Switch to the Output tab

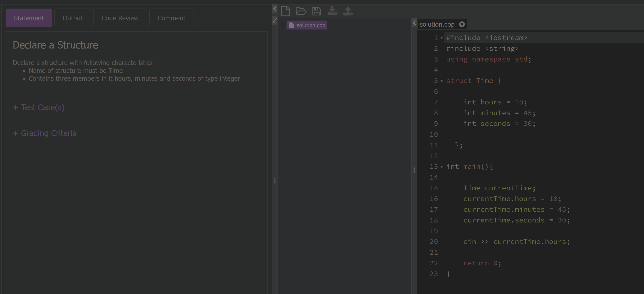point(73,18)
